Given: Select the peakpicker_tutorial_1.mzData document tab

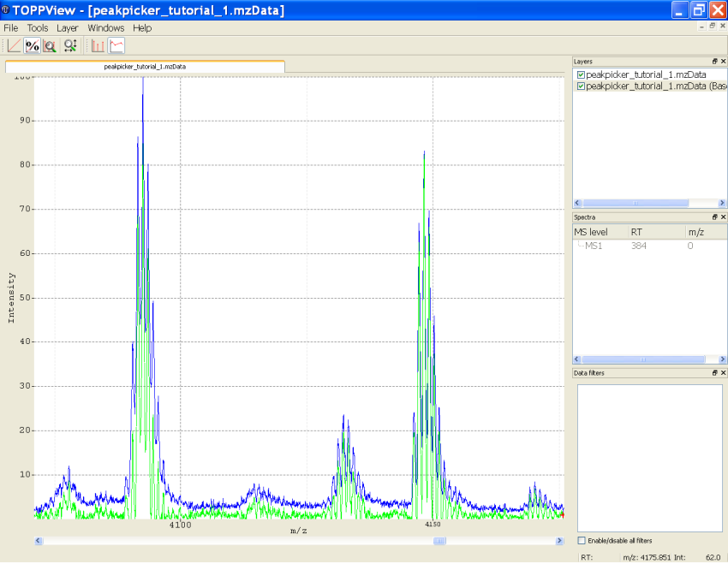Looking at the screenshot, I should [144, 66].
